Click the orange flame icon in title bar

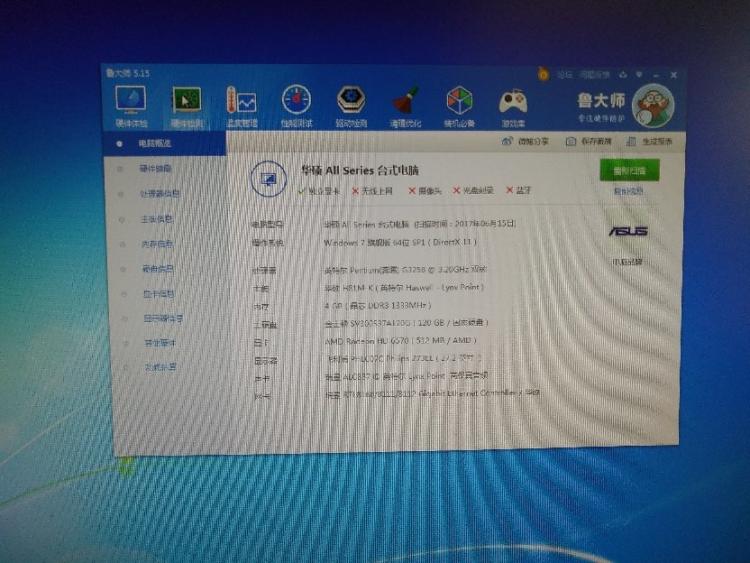point(543,74)
